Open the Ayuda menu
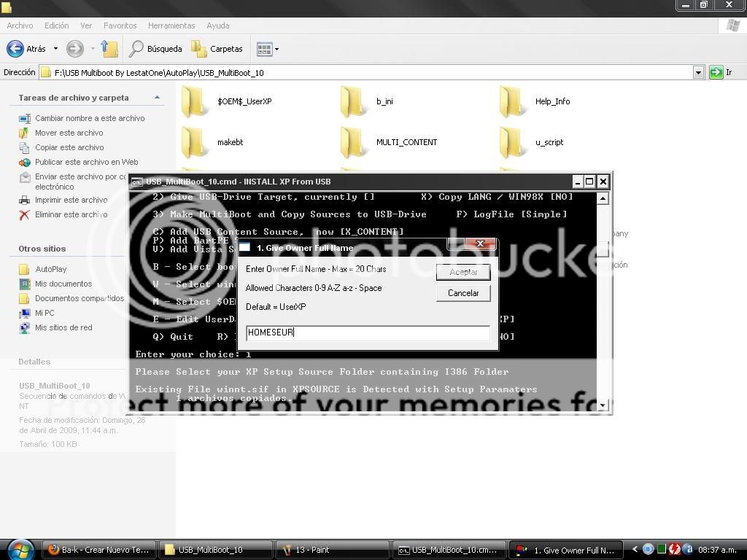The image size is (747, 560). click(x=217, y=26)
